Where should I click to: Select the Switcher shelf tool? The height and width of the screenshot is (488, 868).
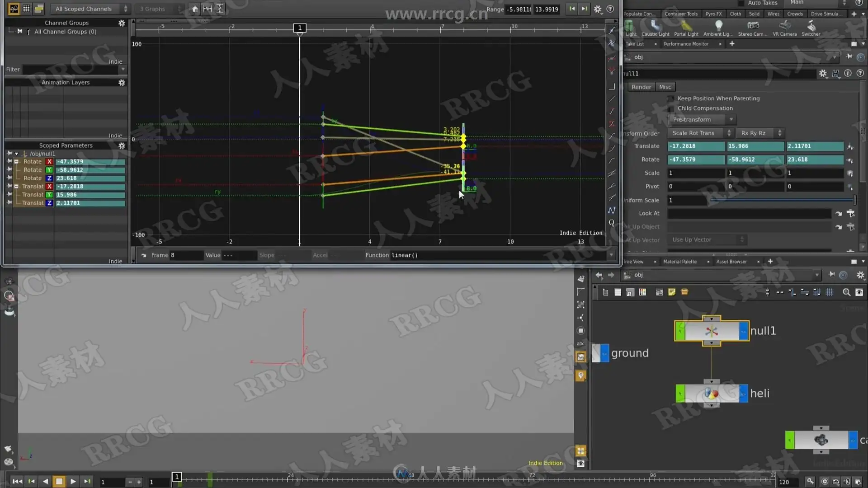pyautogui.click(x=811, y=28)
